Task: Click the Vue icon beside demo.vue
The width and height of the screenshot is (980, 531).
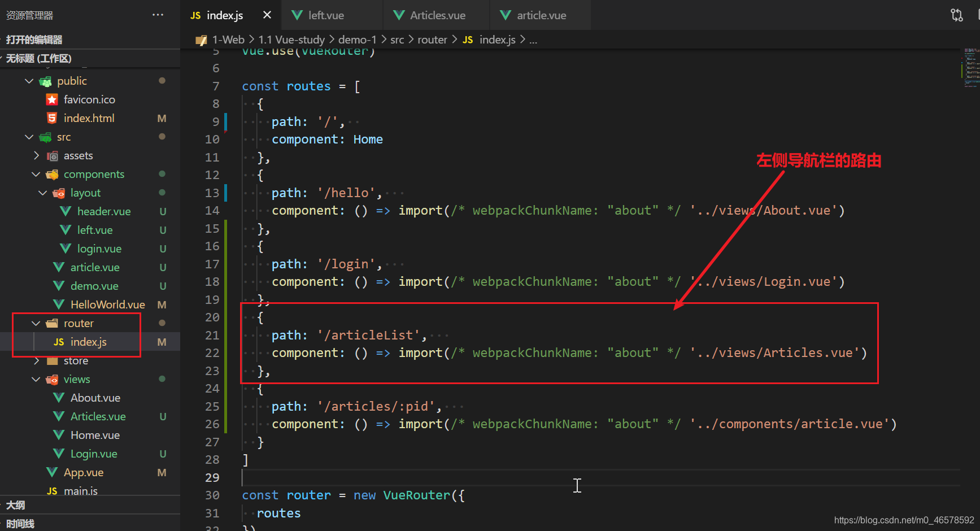Action: [59, 286]
